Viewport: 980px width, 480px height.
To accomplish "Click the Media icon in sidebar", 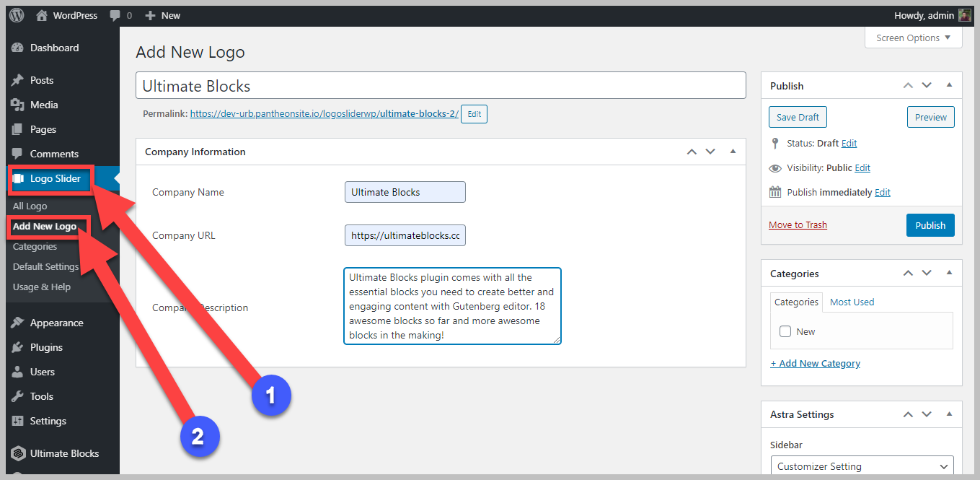I will tap(18, 105).
